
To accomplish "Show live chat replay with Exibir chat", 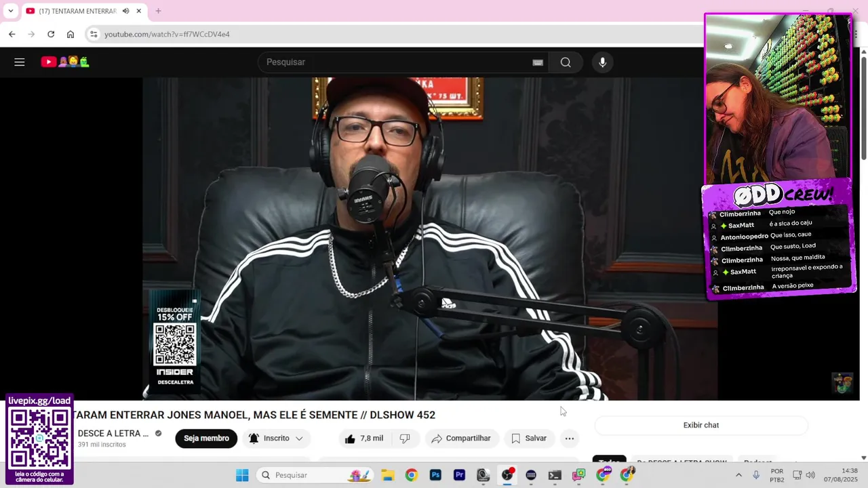I will coord(701,425).
